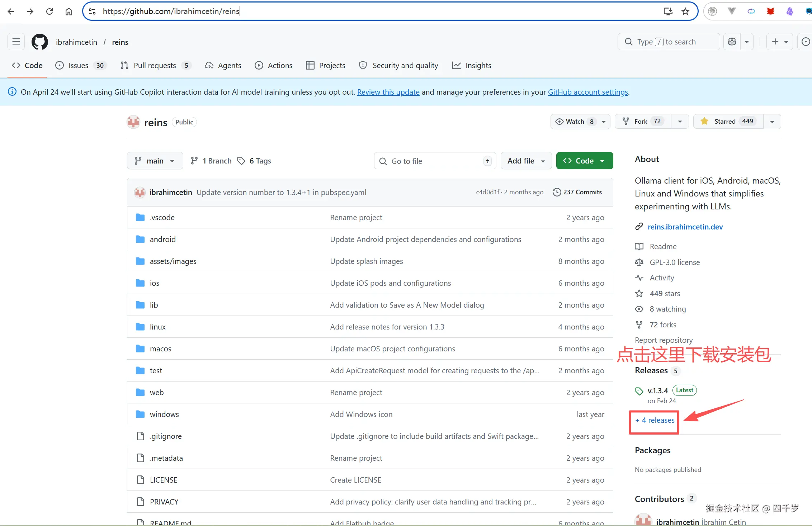Open the Copilot chat icon in header

(x=732, y=42)
